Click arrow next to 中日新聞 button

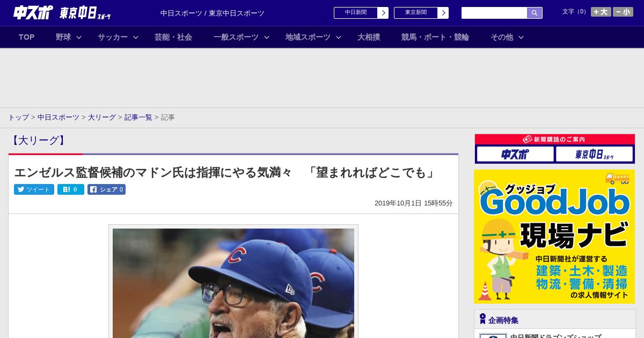[383, 12]
